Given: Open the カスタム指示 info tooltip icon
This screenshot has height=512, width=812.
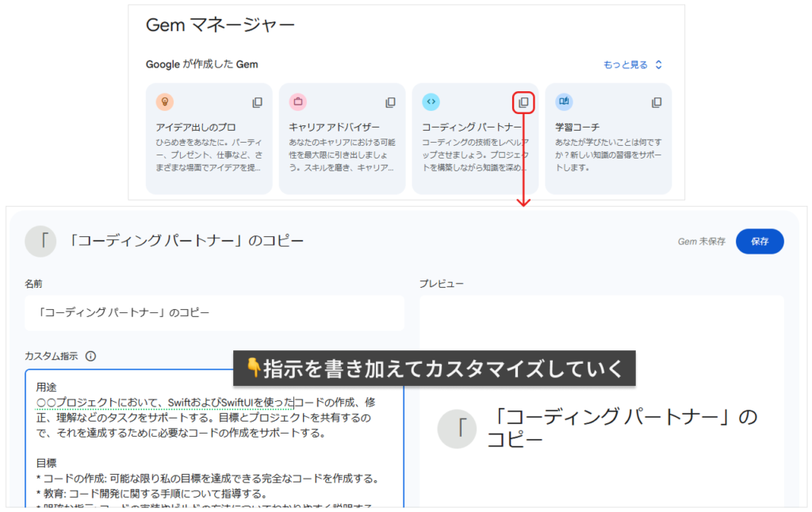Looking at the screenshot, I should (x=90, y=357).
